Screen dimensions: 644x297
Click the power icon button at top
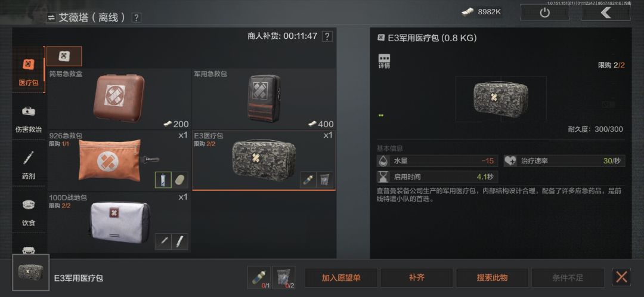[x=544, y=13]
